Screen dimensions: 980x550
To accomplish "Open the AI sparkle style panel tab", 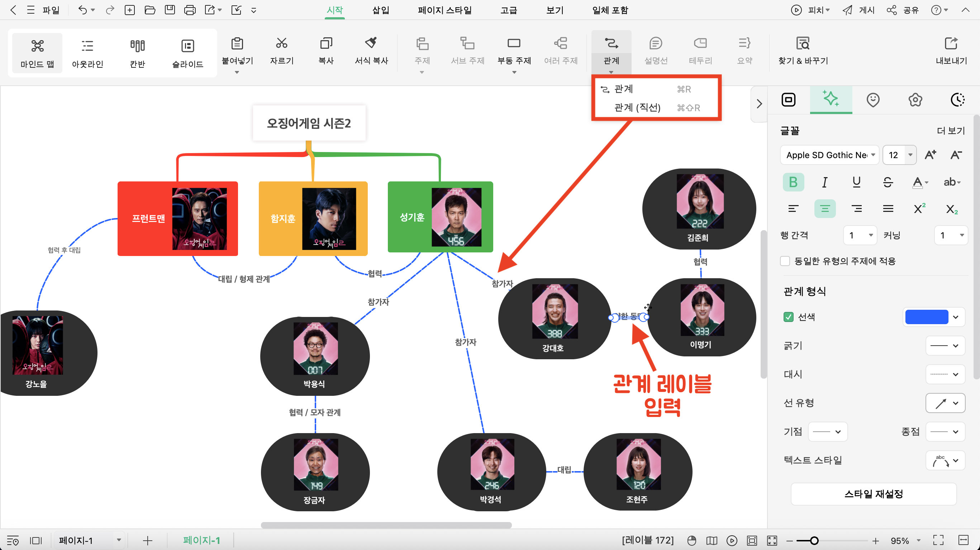I will click(x=831, y=99).
